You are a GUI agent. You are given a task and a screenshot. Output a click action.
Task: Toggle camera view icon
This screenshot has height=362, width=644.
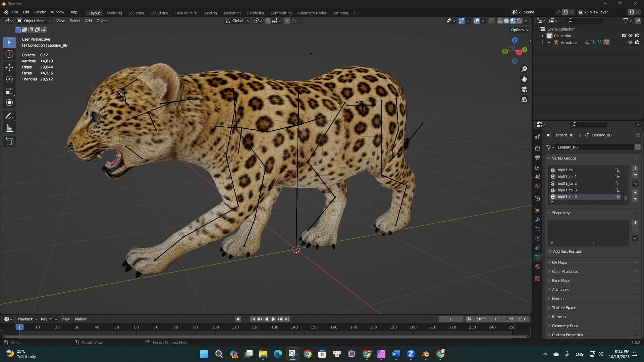[524, 89]
